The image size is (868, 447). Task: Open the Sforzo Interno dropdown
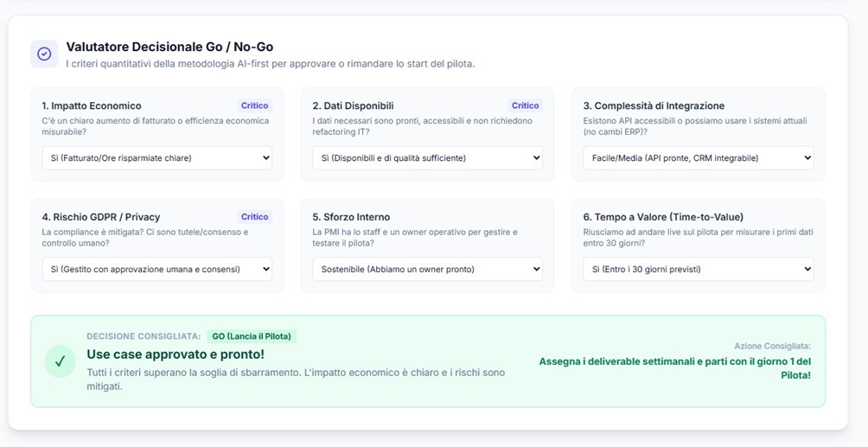click(427, 269)
